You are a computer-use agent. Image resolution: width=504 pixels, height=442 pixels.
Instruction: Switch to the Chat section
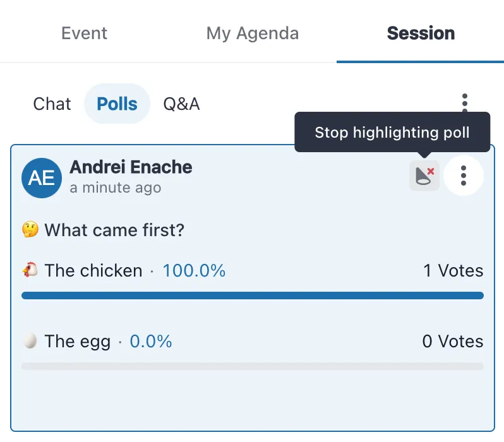coord(52,104)
